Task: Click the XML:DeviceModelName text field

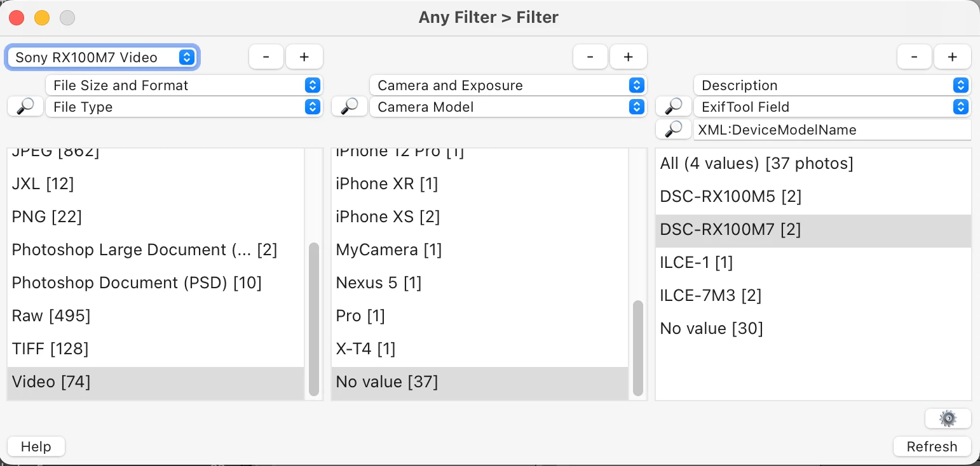Action: point(831,130)
